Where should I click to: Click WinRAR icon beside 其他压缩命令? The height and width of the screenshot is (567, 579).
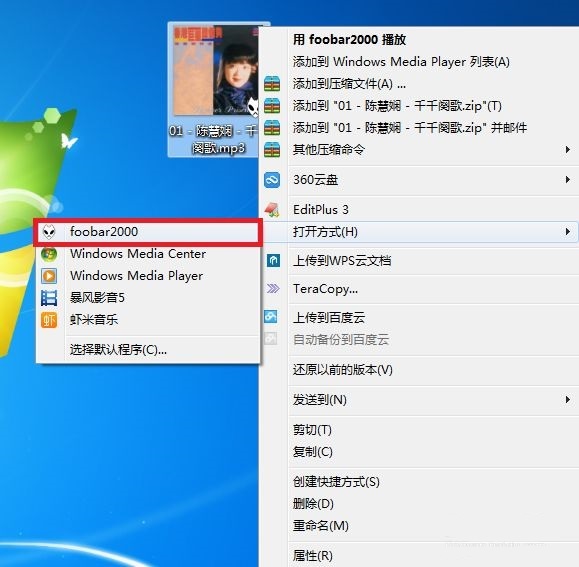coord(272,150)
